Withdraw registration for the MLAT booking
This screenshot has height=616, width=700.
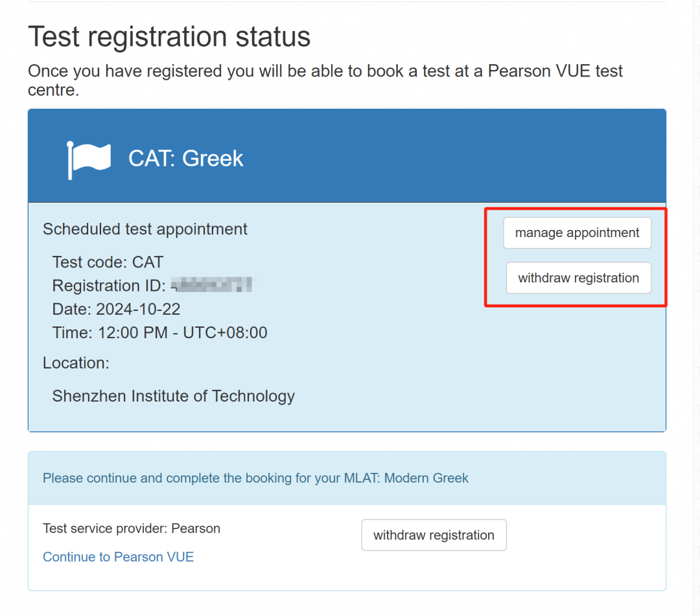coord(434,535)
